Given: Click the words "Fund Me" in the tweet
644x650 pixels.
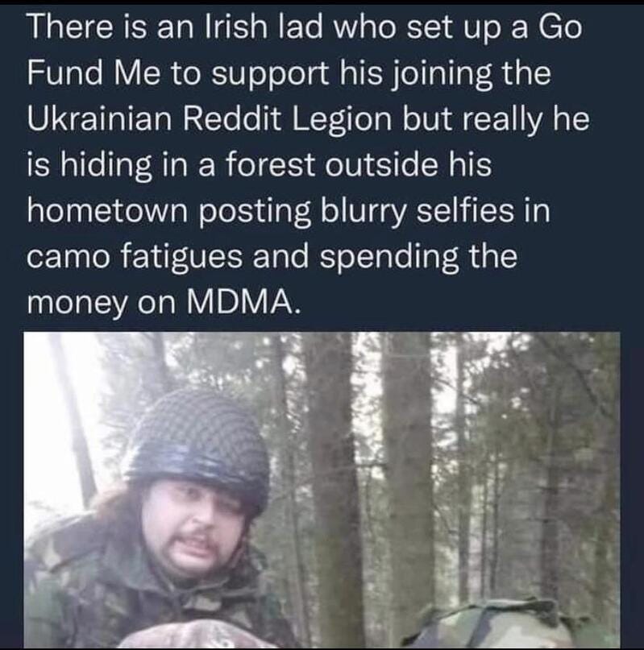Looking at the screenshot, I should tap(93, 73).
